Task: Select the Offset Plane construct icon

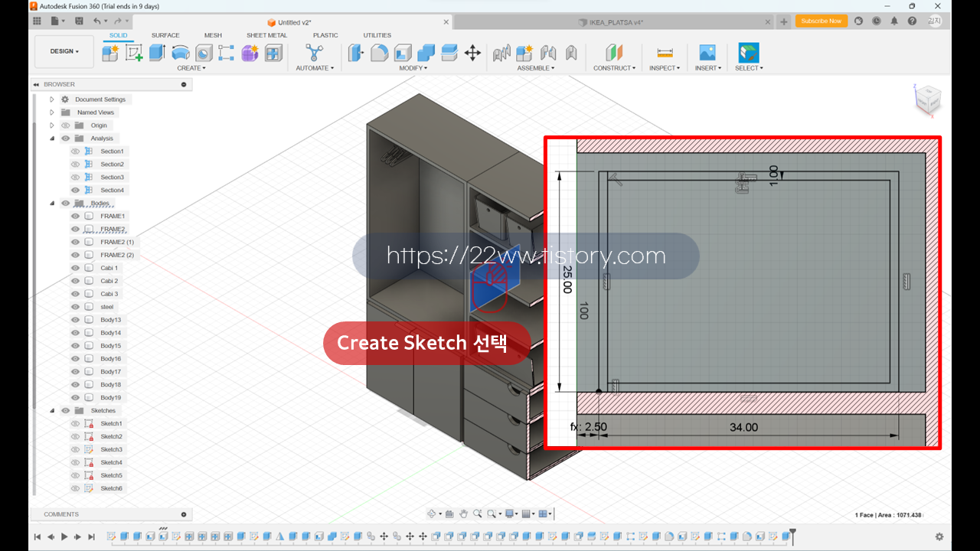Action: point(614,53)
